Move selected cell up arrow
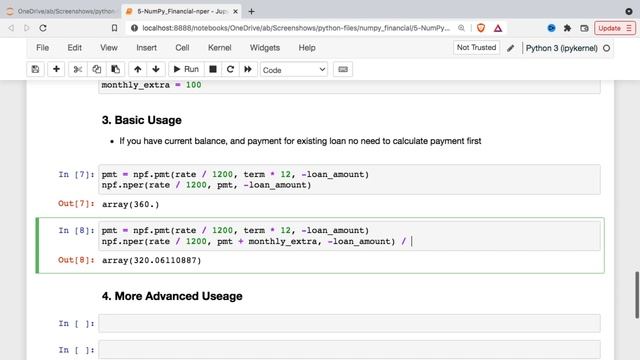Image resolution: width=640 pixels, height=360 pixels. pyautogui.click(x=138, y=69)
